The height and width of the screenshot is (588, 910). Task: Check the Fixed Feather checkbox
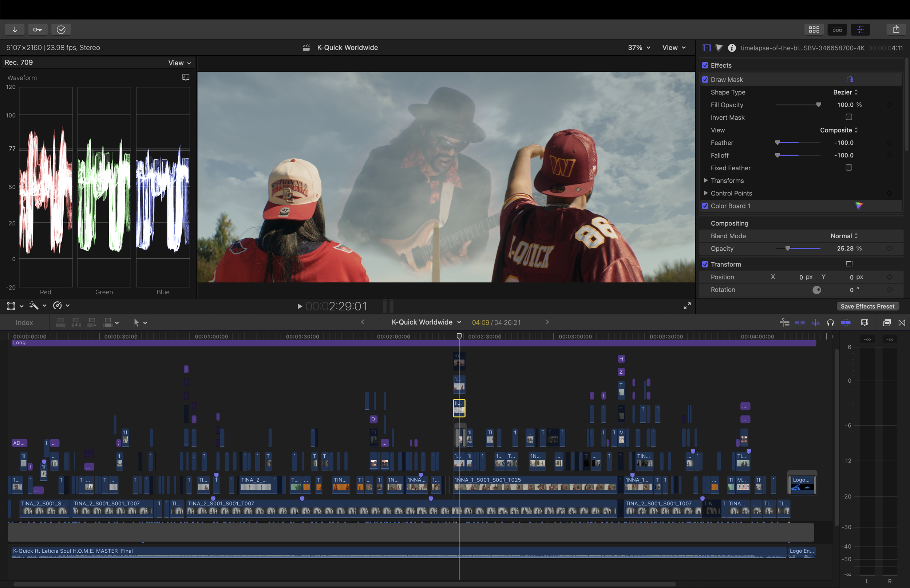click(x=848, y=168)
